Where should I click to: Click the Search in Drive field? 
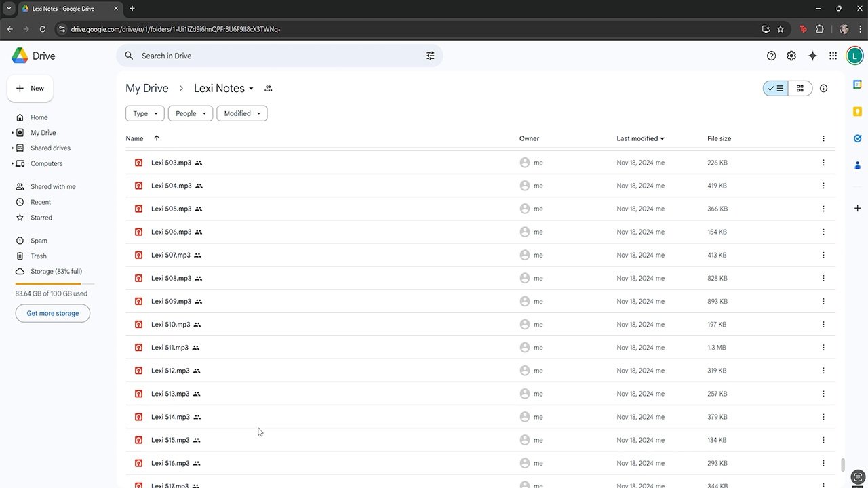click(271, 56)
